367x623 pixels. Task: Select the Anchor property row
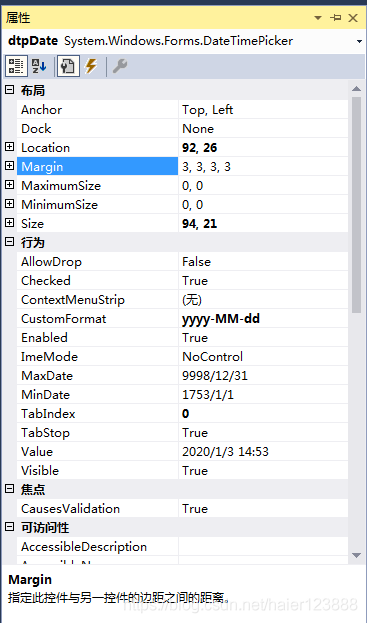coord(183,110)
